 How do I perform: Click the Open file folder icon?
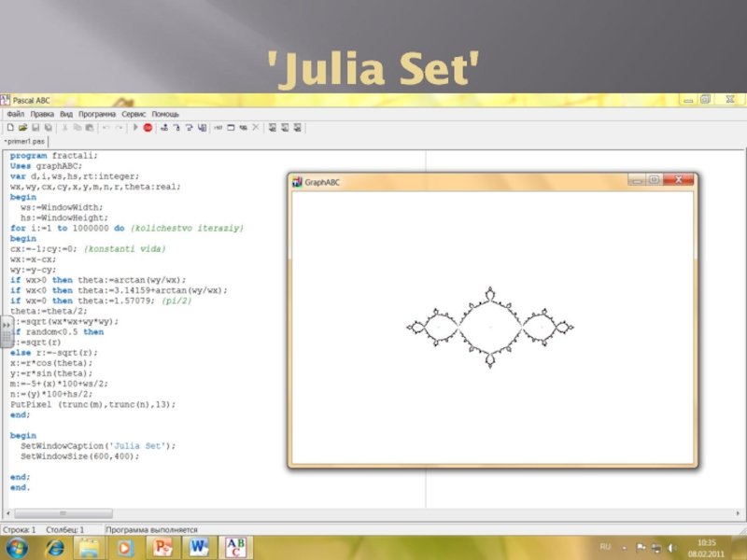click(22, 127)
